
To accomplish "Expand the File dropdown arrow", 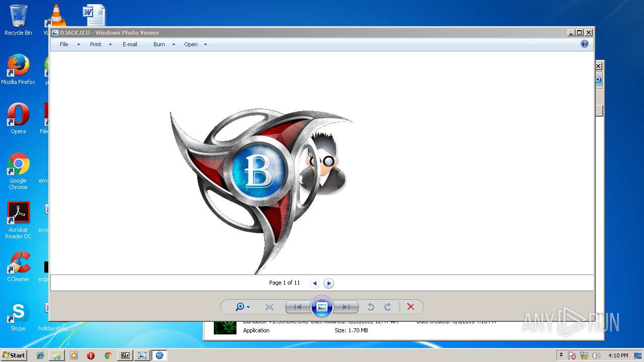I will tap(78, 44).
